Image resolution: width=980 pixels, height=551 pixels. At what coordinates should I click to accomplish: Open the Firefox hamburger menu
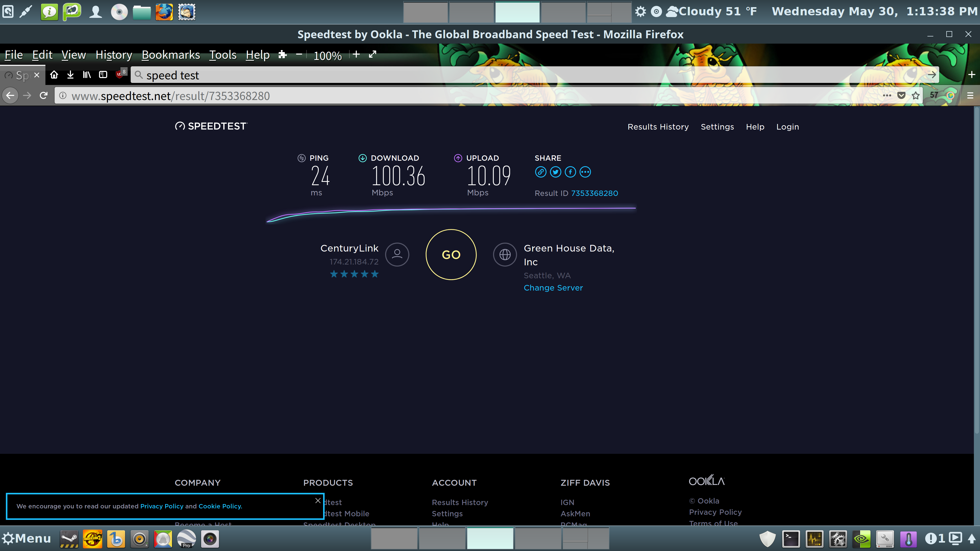tap(971, 95)
